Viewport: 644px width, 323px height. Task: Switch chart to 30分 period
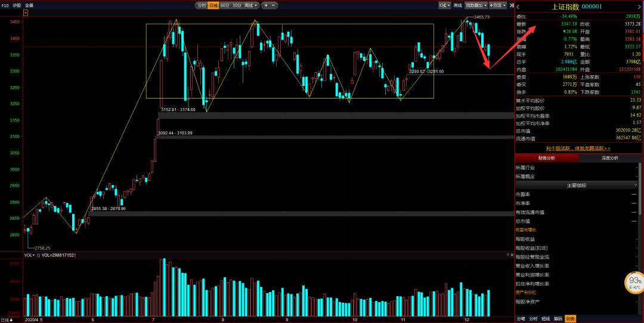pos(237,5)
